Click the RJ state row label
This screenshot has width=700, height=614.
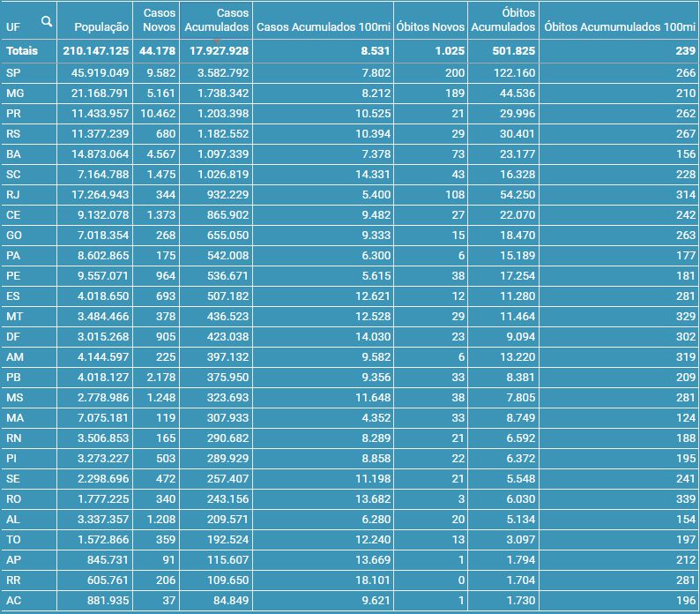pyautogui.click(x=13, y=194)
